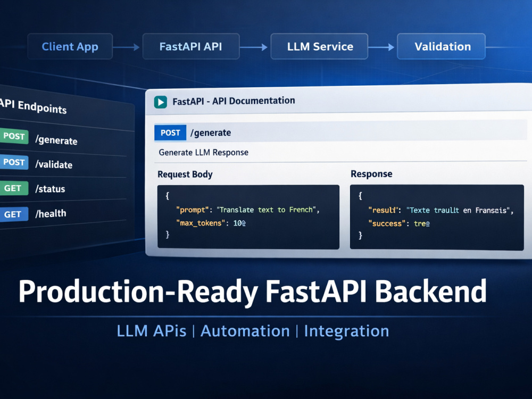Expand the /generate path in documentation header
Image resolution: width=532 pixels, height=399 pixels.
point(211,132)
